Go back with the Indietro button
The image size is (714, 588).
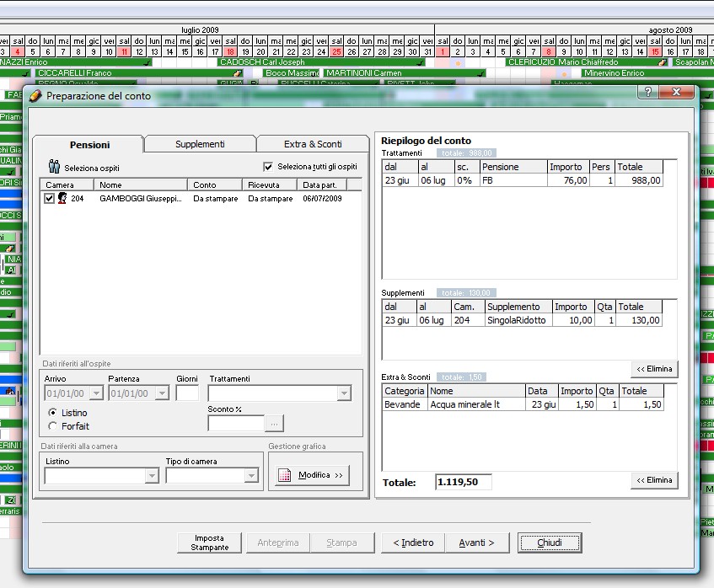[x=413, y=543]
